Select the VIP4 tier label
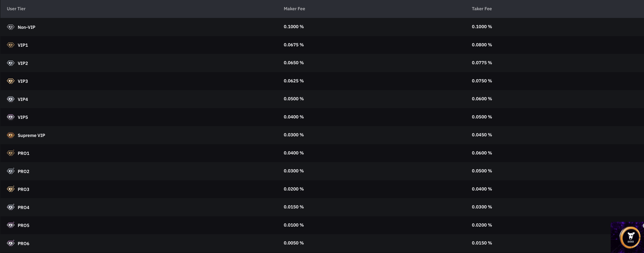This screenshot has width=644, height=253. pyautogui.click(x=23, y=99)
